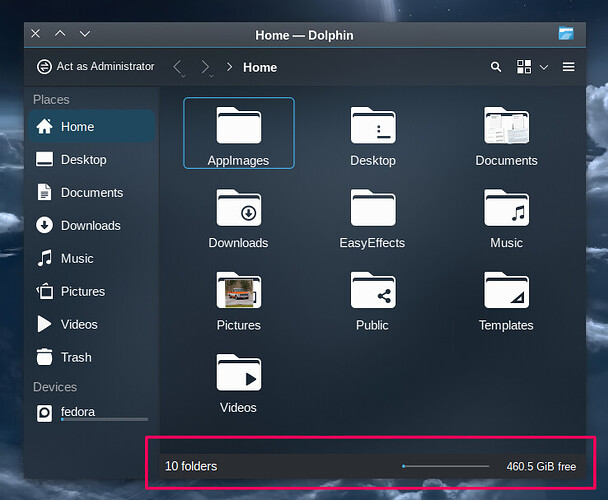Click the 460.5 GiB free space indicator

(x=541, y=466)
